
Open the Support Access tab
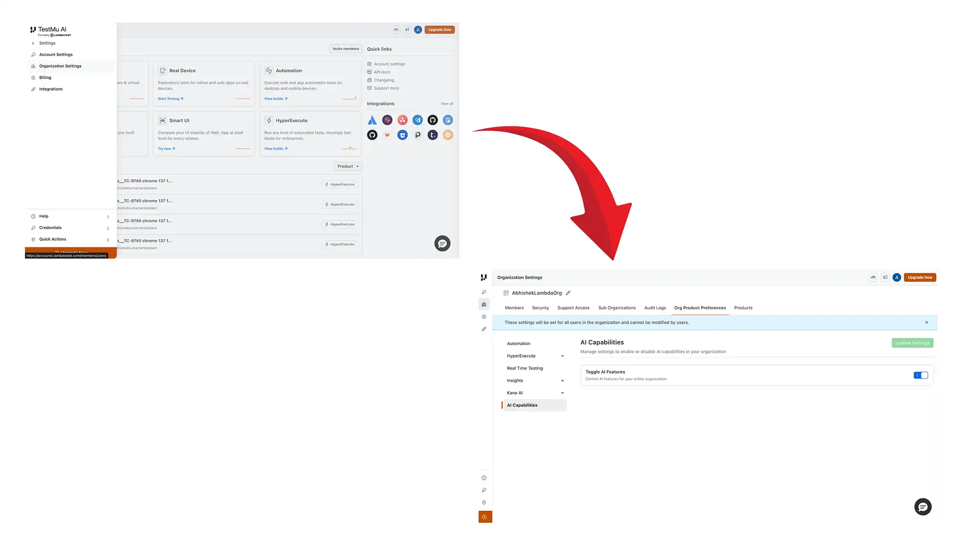(574, 308)
